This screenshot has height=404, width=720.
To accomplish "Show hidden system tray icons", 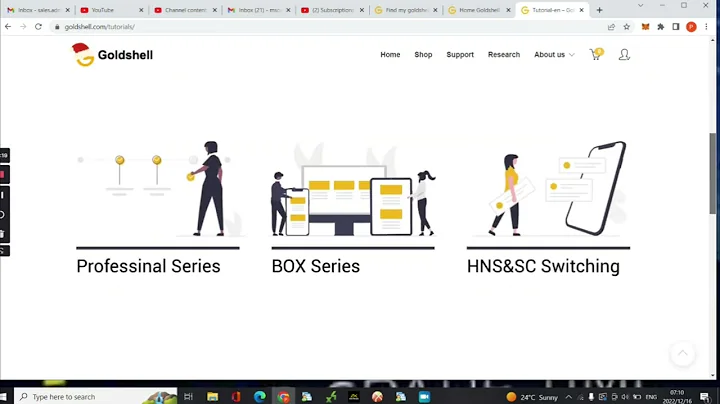I will (568, 397).
